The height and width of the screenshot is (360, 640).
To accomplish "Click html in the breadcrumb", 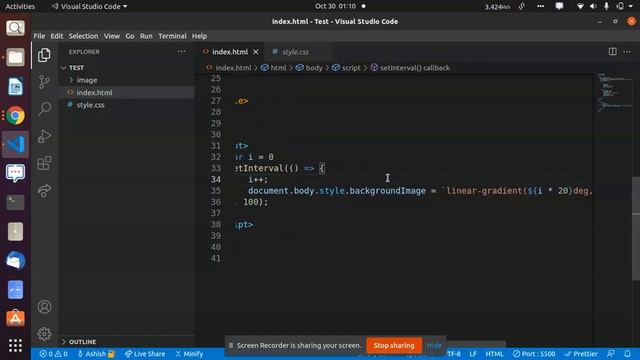I will tap(278, 68).
